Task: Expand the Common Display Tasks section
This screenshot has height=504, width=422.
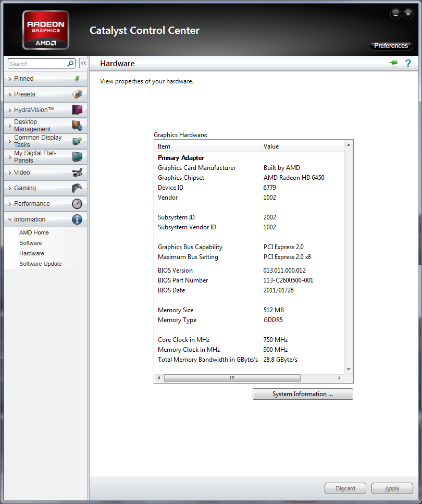Action: coord(45,141)
